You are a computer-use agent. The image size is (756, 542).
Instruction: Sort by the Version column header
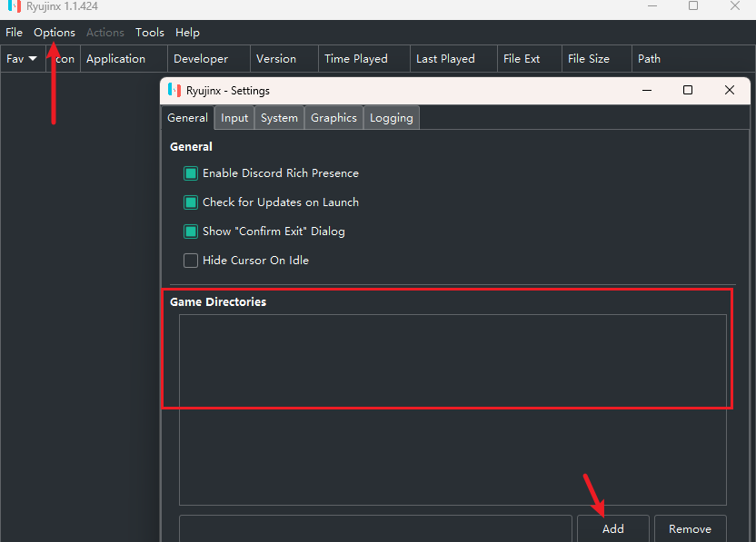pyautogui.click(x=284, y=59)
